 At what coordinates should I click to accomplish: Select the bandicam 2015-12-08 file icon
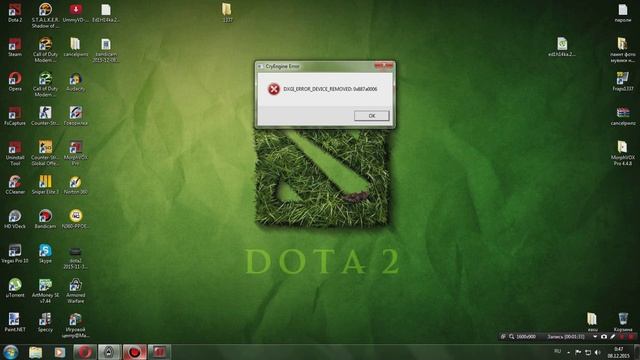(106, 50)
